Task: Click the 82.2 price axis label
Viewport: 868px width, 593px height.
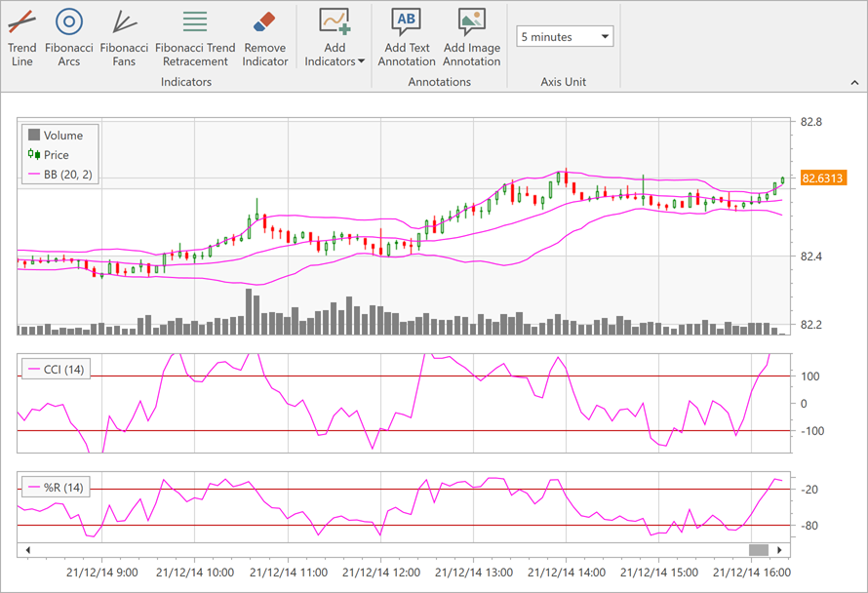Action: [x=811, y=325]
